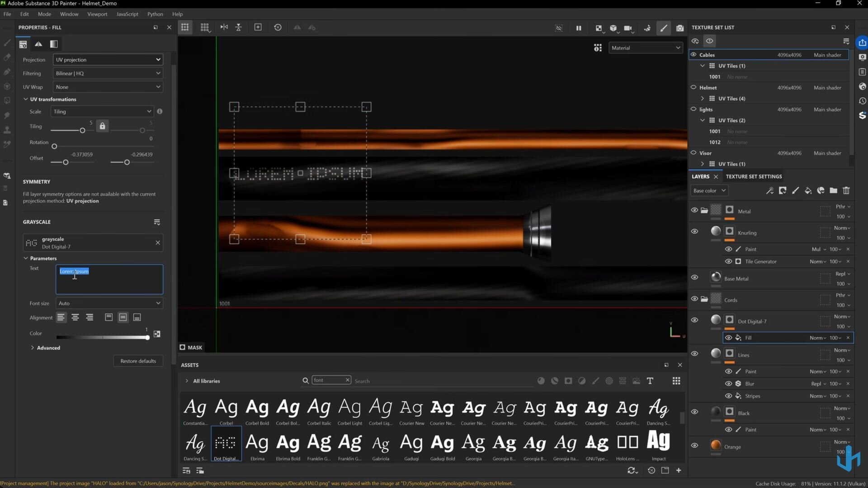Hide the Knurling layer
Screen dimensions: 868x488
click(694, 232)
